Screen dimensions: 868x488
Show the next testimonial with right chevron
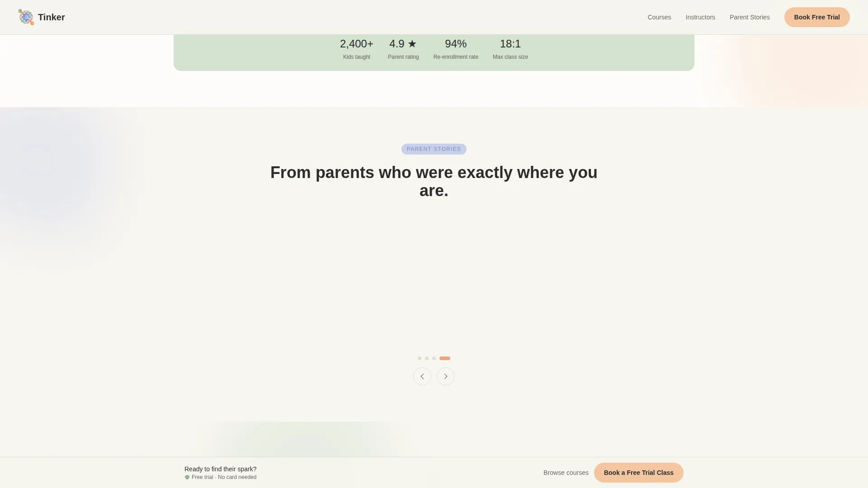coord(446,376)
